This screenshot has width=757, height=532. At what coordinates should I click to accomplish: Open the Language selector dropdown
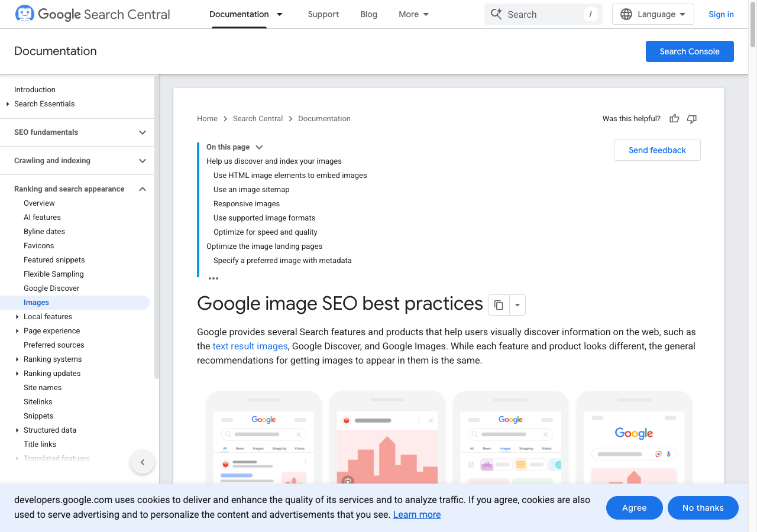pyautogui.click(x=653, y=14)
